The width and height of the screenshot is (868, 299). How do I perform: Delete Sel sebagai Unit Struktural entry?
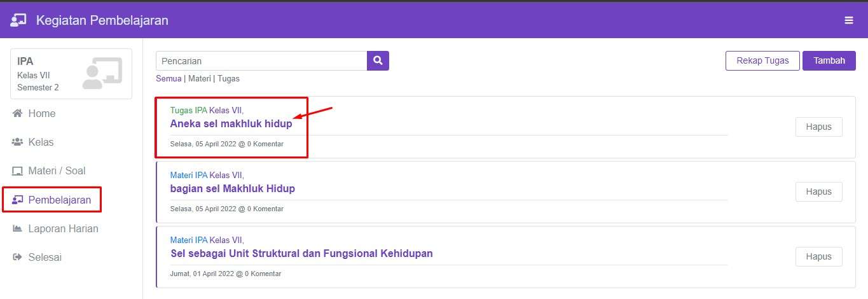click(x=818, y=257)
